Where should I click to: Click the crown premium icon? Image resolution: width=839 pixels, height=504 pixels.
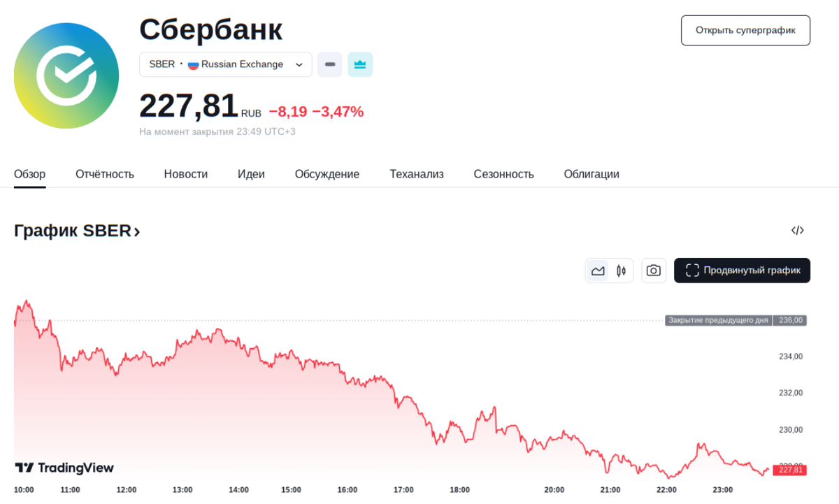pyautogui.click(x=360, y=64)
